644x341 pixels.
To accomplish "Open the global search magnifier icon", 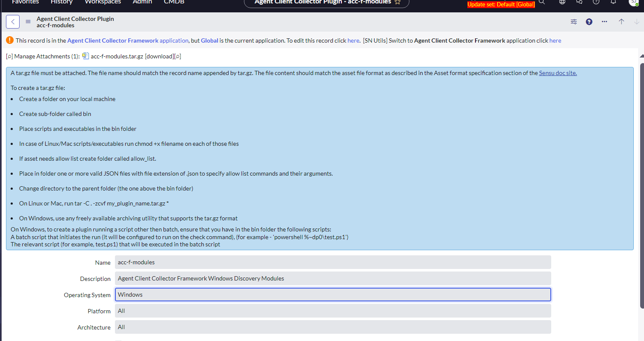I will pyautogui.click(x=542, y=2).
